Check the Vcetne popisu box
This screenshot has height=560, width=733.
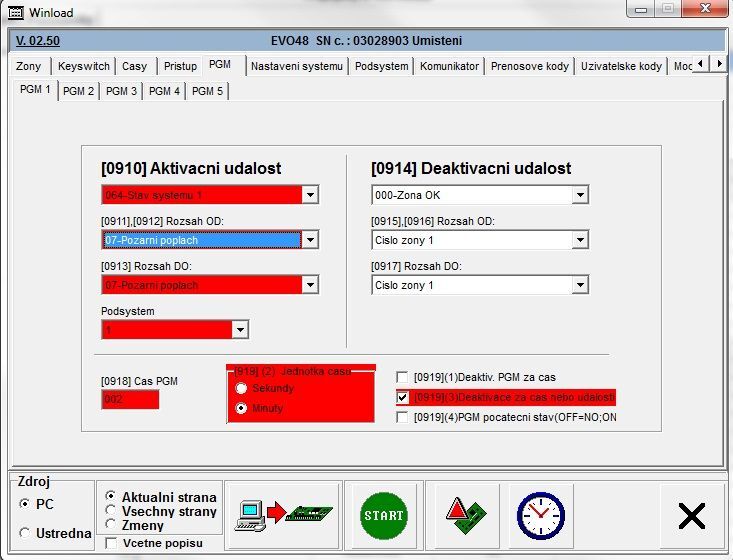point(111,543)
